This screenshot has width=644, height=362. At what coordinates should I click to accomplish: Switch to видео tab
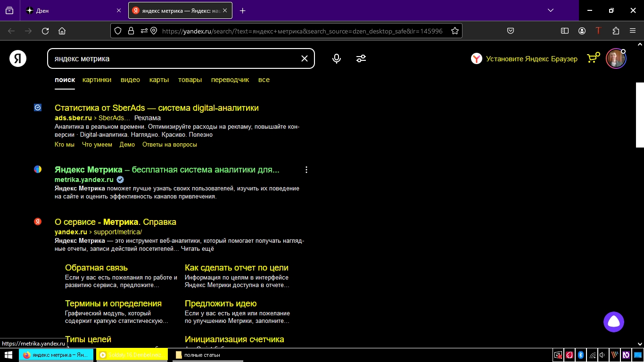click(x=130, y=80)
